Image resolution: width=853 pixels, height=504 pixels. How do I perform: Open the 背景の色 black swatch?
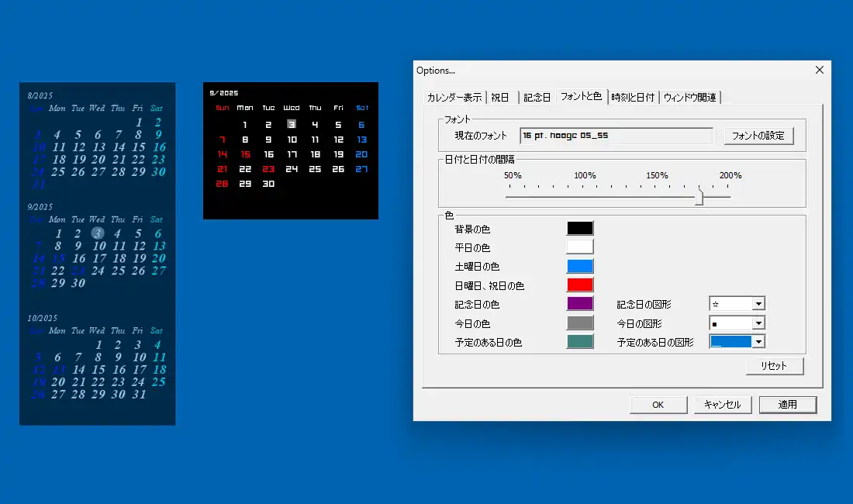click(580, 228)
